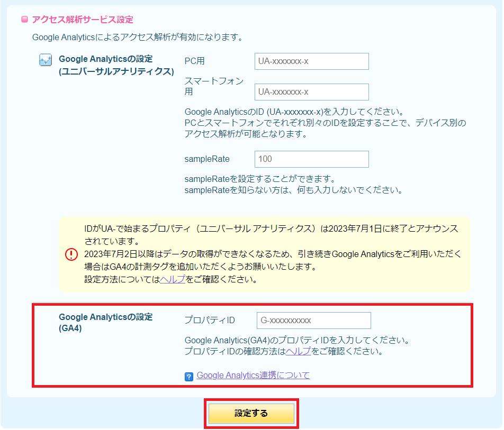Click the 設定する button
This screenshot has height=430, width=504.
251,413
